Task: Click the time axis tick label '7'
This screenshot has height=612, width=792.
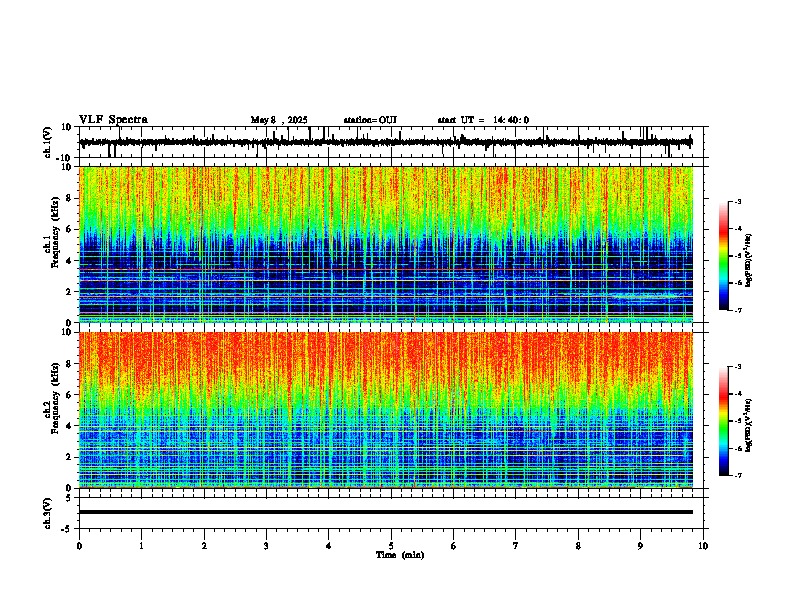Action: [x=516, y=546]
